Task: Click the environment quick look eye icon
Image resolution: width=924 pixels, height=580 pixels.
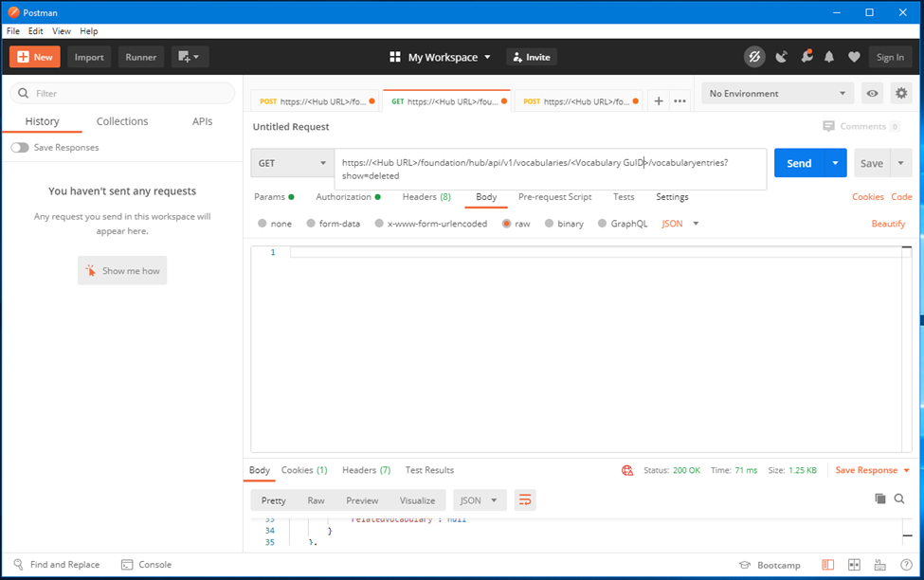Action: coord(872,94)
